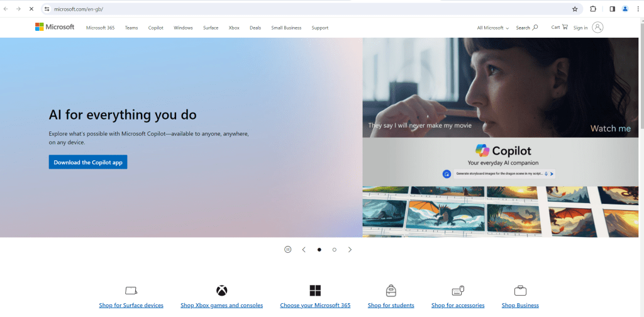The height and width of the screenshot is (317, 644).
Task: Expand the All Microsoft dropdown
Action: point(493,28)
